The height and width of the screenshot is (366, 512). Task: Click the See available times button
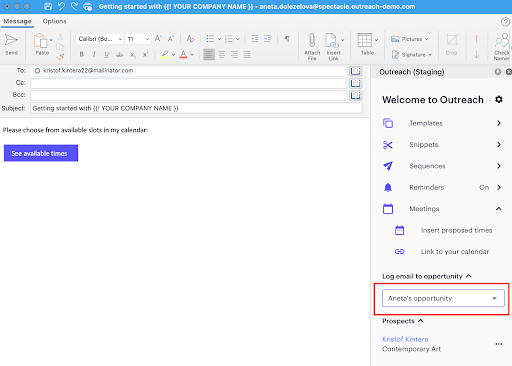pos(41,153)
